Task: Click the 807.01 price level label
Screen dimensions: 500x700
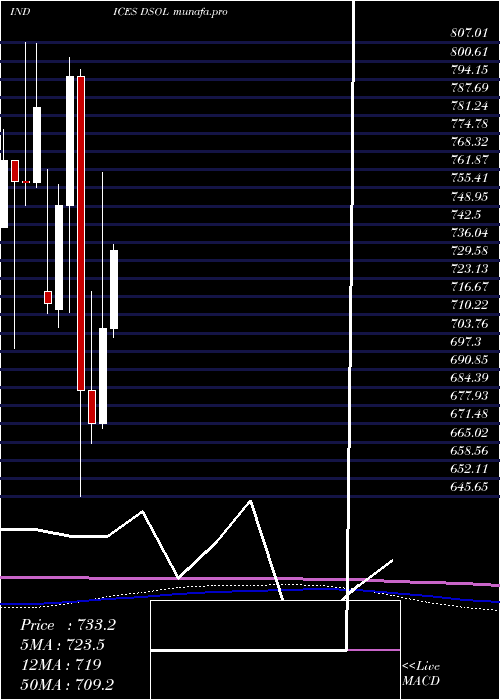Action: click(x=469, y=33)
